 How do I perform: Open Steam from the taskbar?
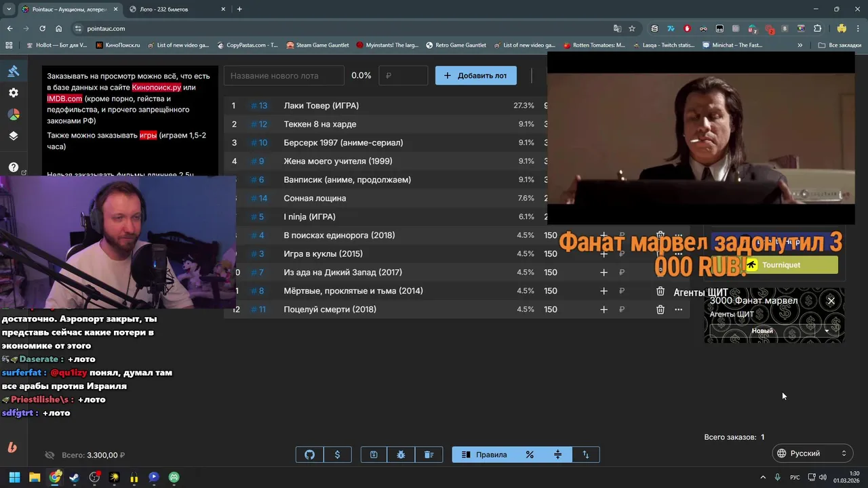click(x=74, y=477)
